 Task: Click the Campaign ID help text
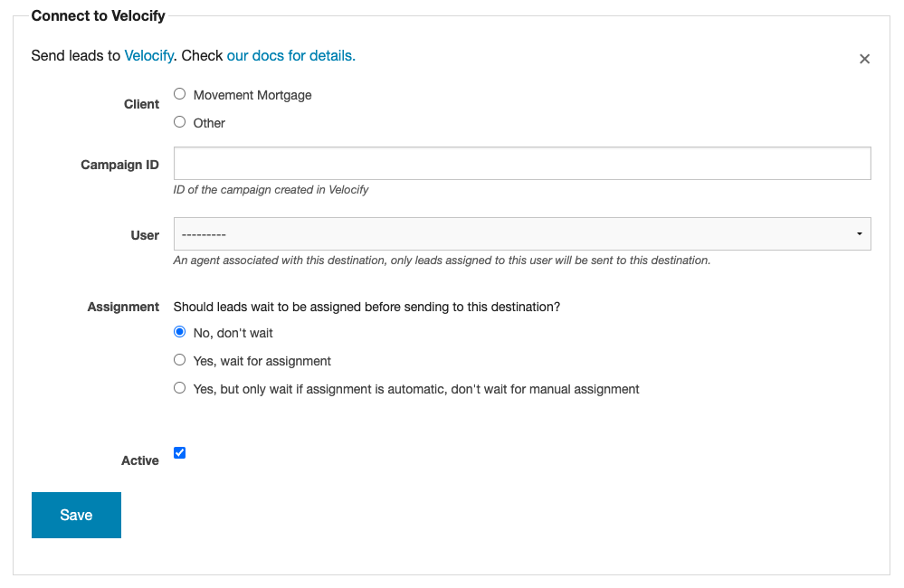point(271,190)
